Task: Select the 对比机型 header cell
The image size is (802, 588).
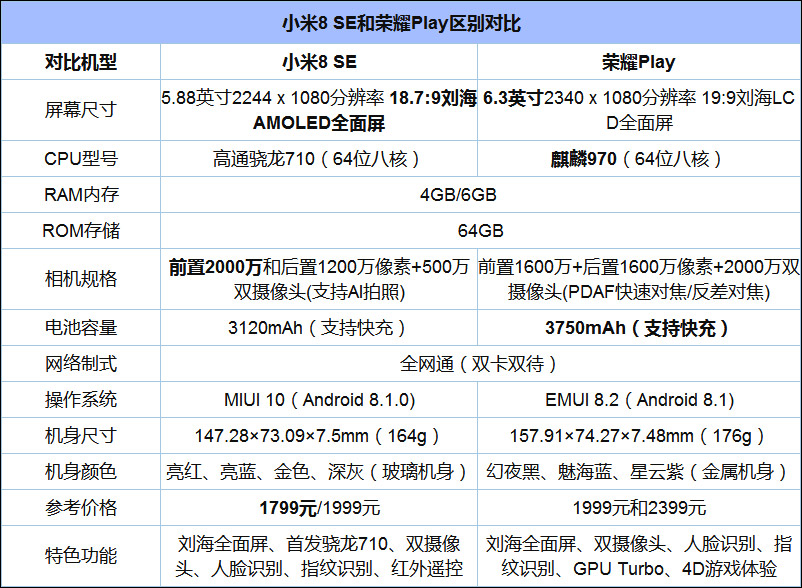Action: point(81,62)
